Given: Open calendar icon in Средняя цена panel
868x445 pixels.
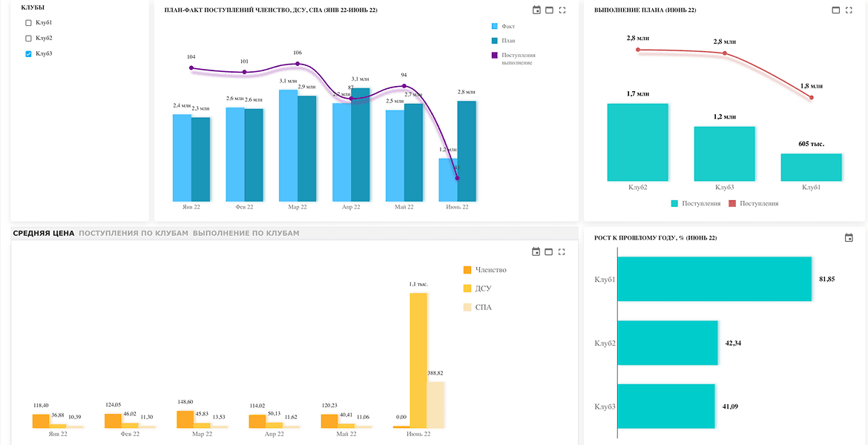Looking at the screenshot, I should click(x=536, y=252).
